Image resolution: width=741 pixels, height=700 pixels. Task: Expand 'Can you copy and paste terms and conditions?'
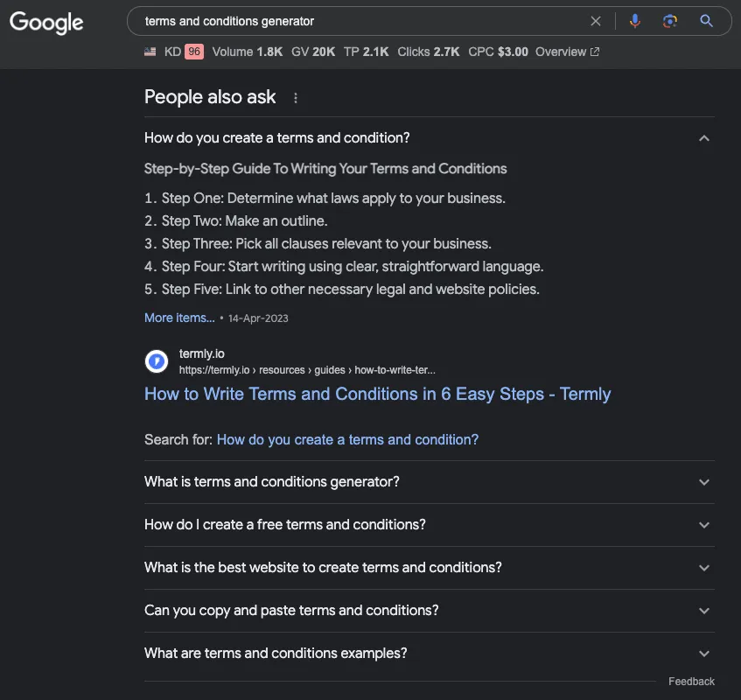tap(703, 611)
